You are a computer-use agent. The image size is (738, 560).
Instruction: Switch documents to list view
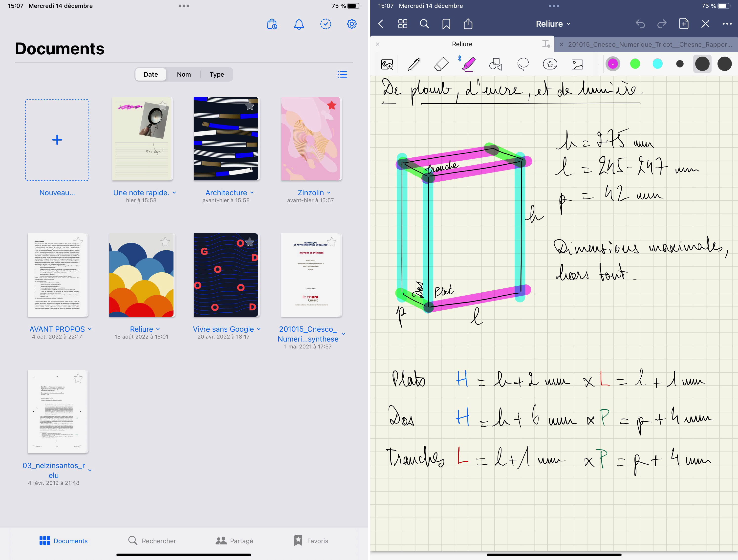(x=342, y=74)
